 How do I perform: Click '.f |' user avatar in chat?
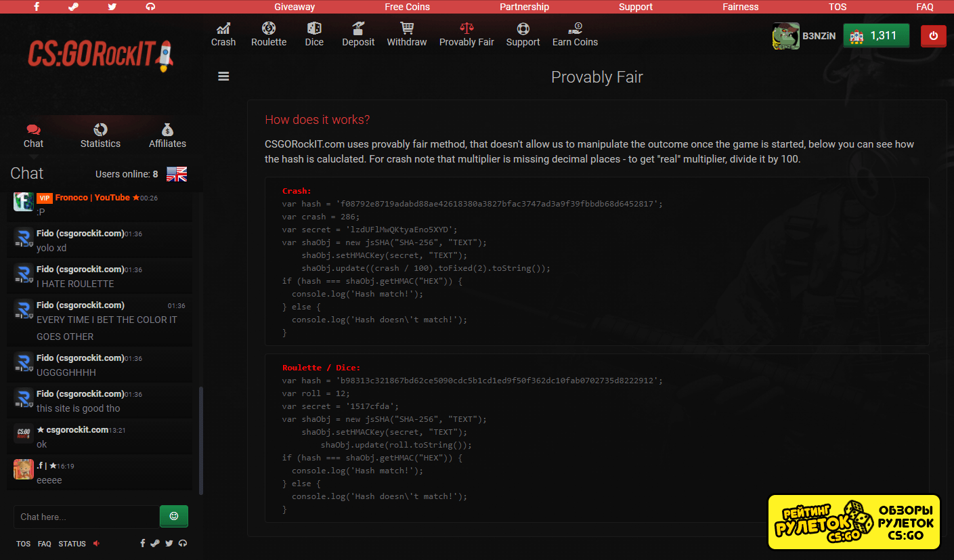pos(24,469)
